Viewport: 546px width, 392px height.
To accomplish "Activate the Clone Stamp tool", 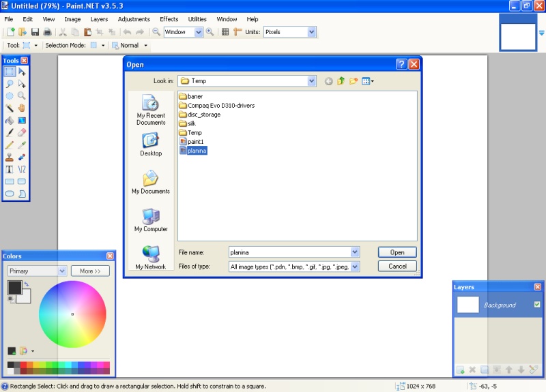I will (x=10, y=157).
